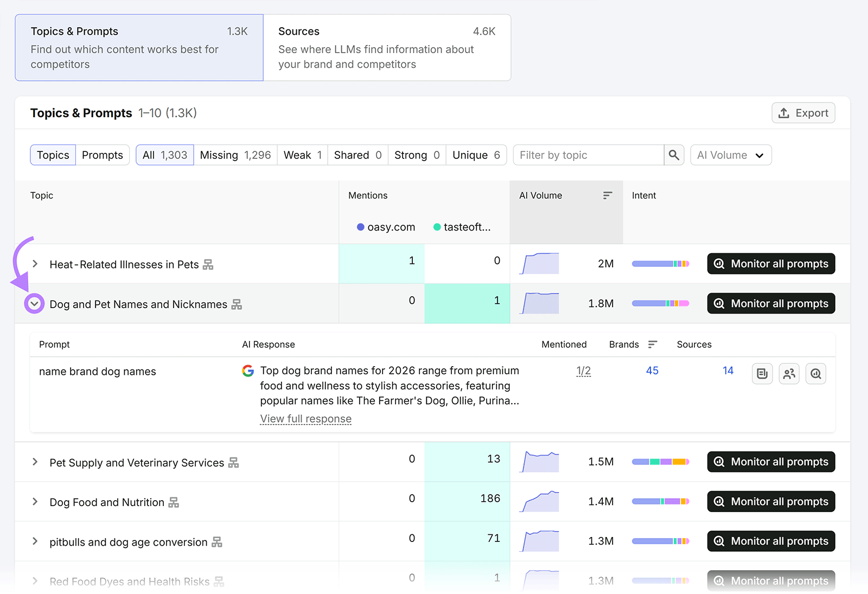Click the hierarchy icon beside Dog and Pet Names and Nicknames
This screenshot has width=868, height=594.
pos(237,304)
